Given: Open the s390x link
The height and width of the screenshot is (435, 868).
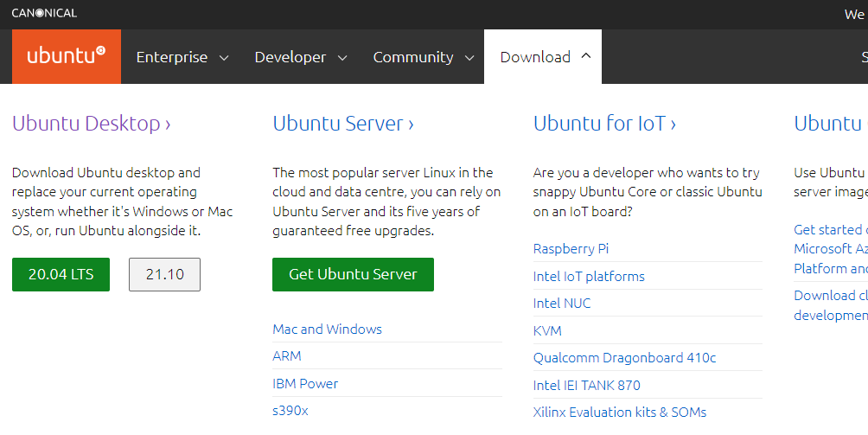Looking at the screenshot, I should [x=290, y=411].
